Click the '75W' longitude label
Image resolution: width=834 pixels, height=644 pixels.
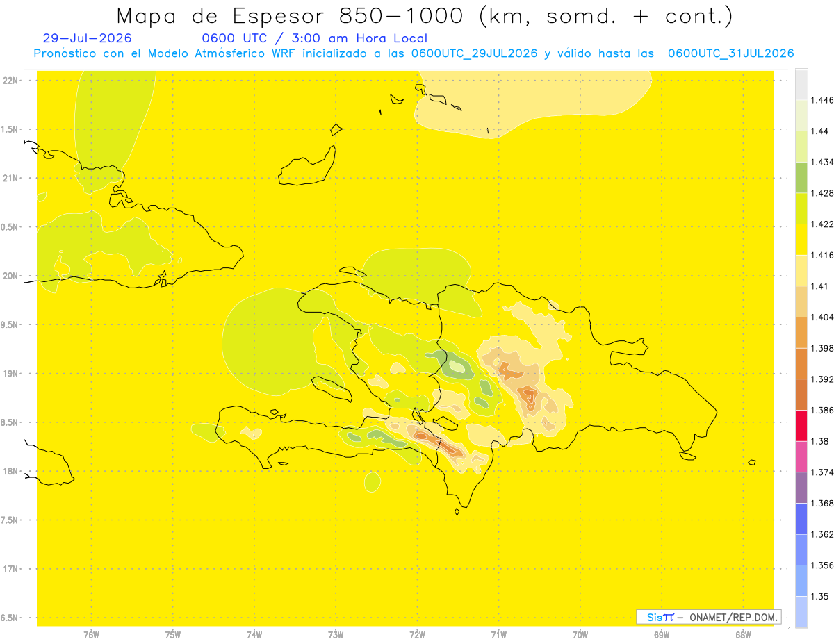(173, 634)
